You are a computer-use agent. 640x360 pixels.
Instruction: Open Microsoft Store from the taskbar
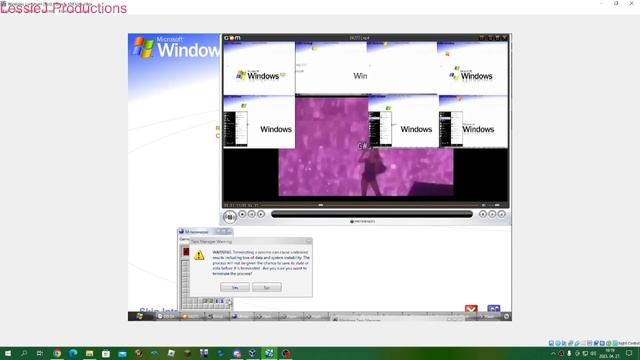106,353
